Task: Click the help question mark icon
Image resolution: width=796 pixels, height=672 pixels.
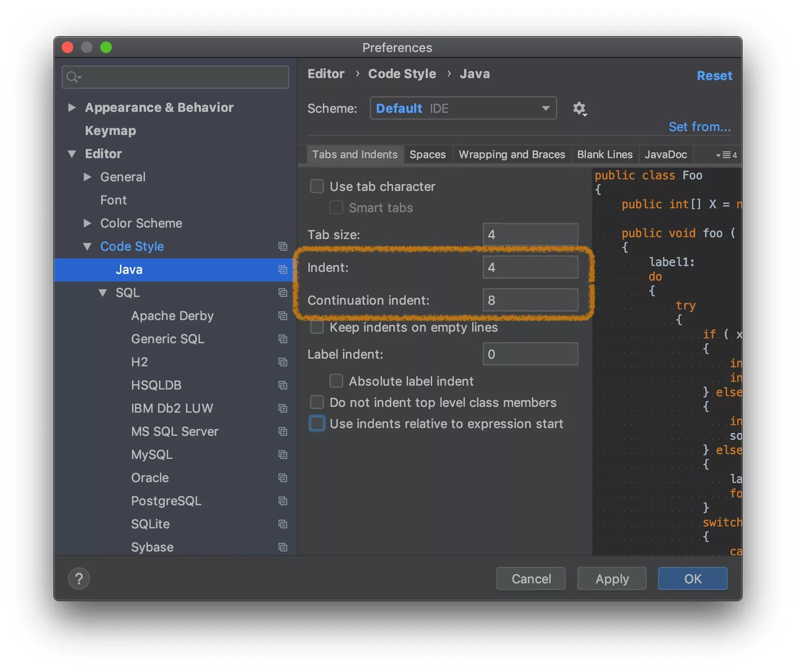Action: pos(79,578)
